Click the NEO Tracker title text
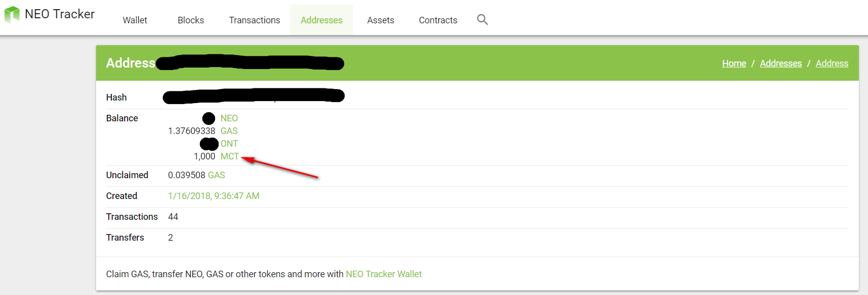868x295 pixels. pos(59,14)
